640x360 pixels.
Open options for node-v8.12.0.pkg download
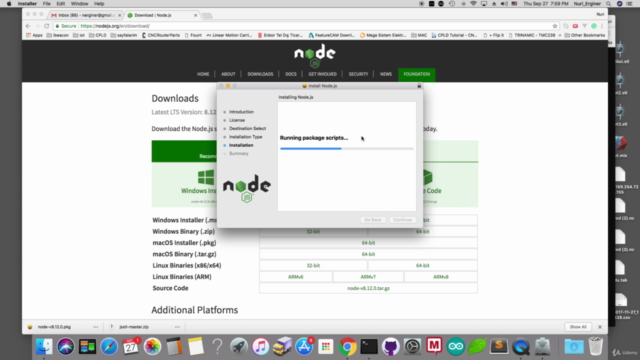96,327
